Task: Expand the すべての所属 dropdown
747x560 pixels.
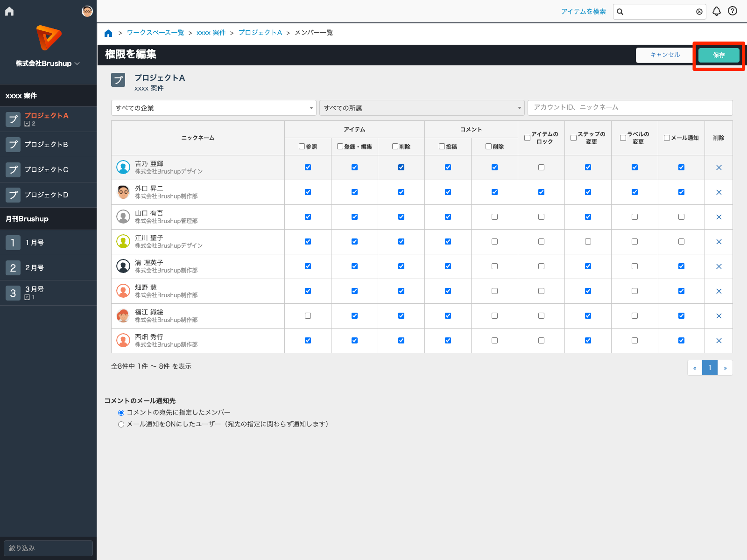Action: point(422,108)
